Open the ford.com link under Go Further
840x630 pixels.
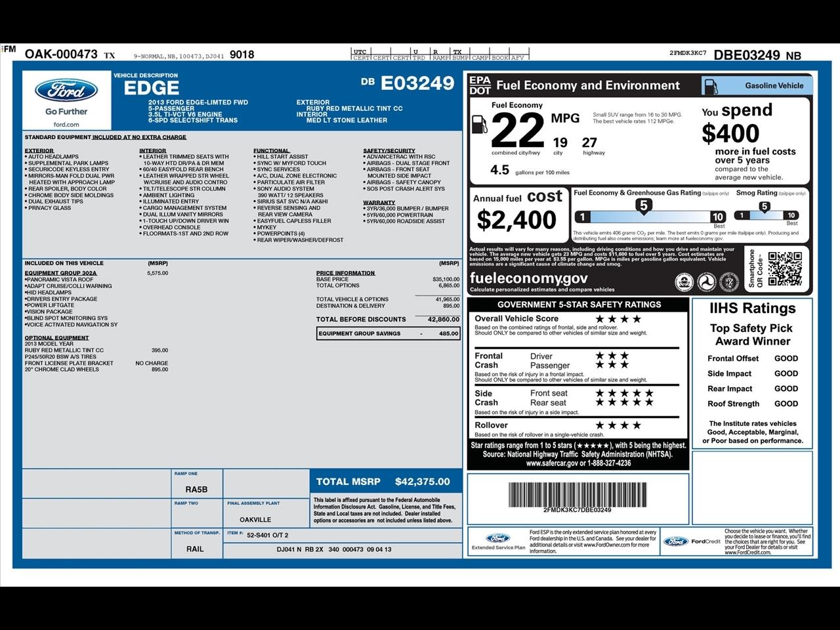(66, 124)
